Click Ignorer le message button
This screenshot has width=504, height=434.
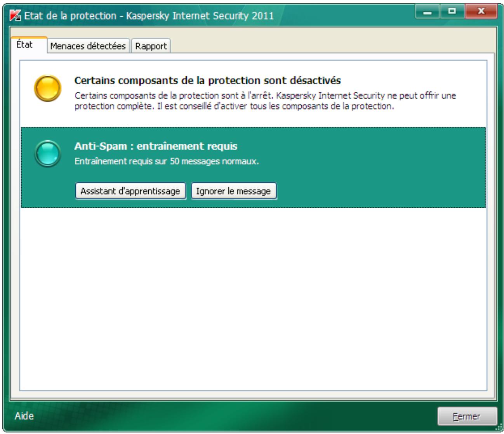point(233,191)
